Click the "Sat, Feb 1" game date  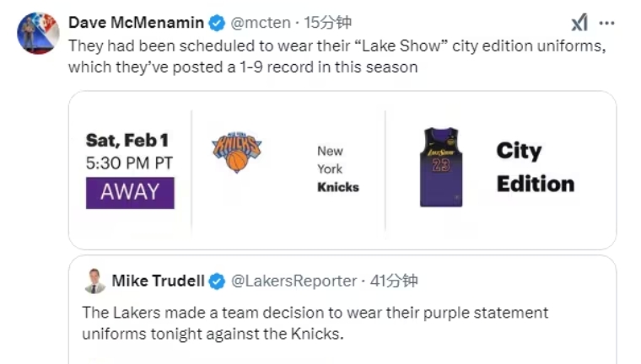tap(127, 141)
